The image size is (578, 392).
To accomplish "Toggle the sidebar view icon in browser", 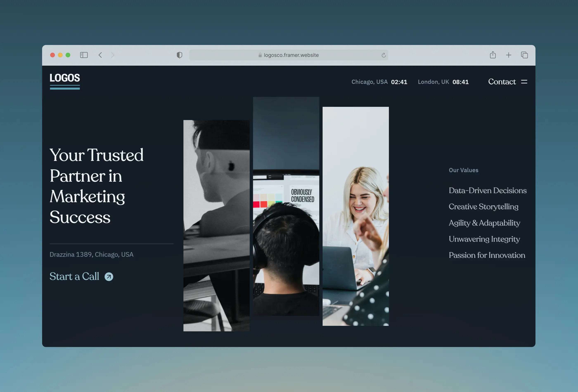I will pos(84,55).
